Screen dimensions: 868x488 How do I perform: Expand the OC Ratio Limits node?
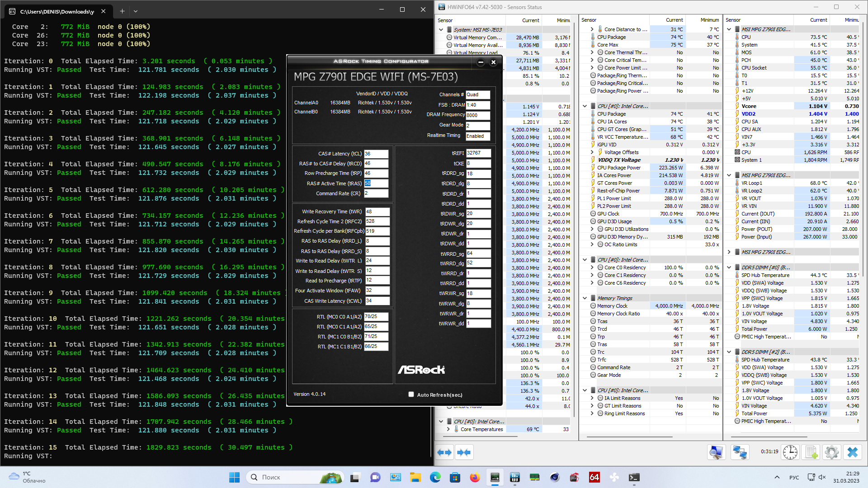(x=592, y=244)
